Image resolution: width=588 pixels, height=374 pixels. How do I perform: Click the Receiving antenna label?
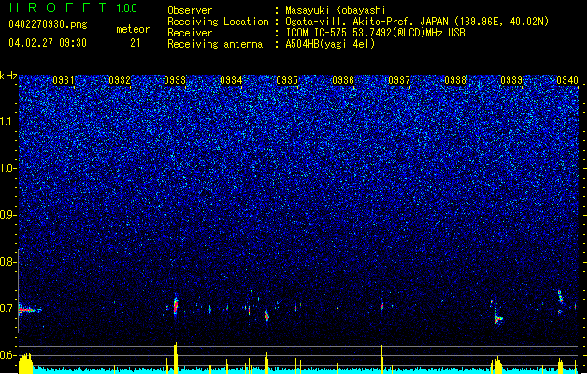[x=215, y=44]
